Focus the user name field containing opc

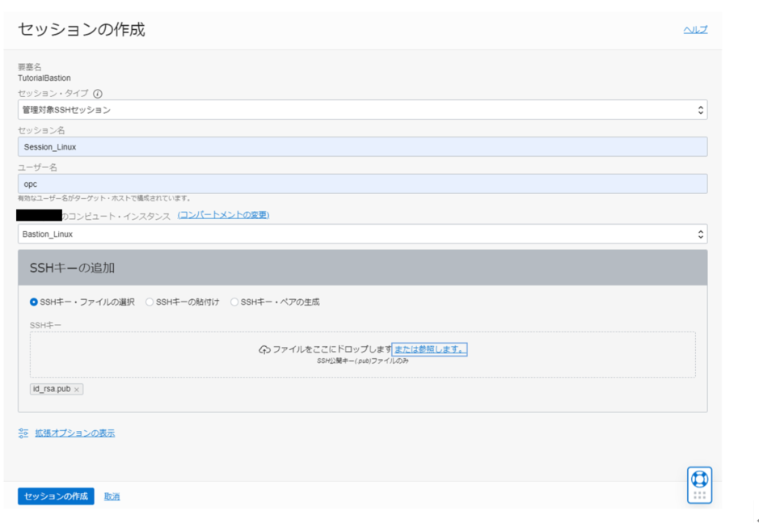coord(362,184)
